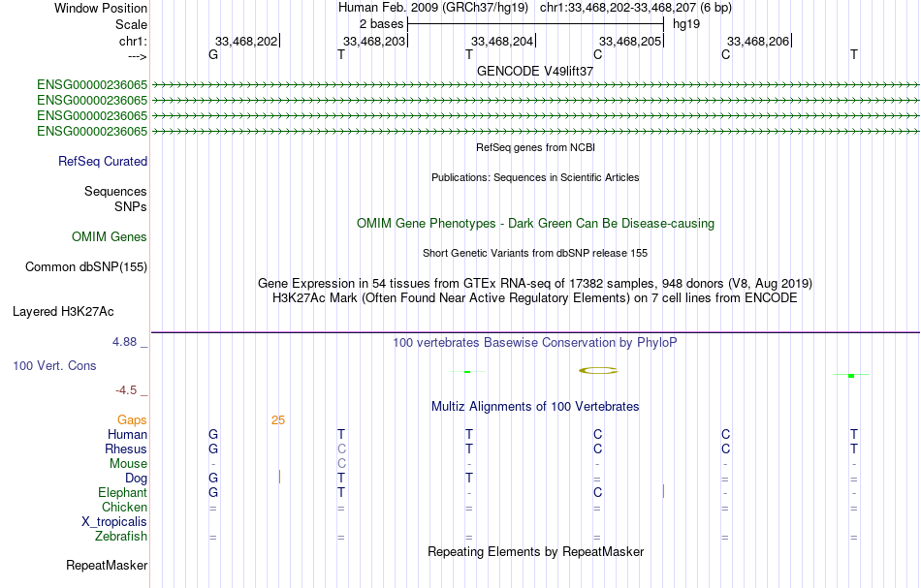Click the chr1: ruler label
921x588 pixels.
click(133, 41)
